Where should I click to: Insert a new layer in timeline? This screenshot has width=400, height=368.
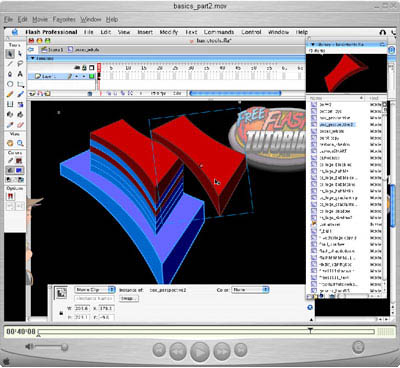32,94
